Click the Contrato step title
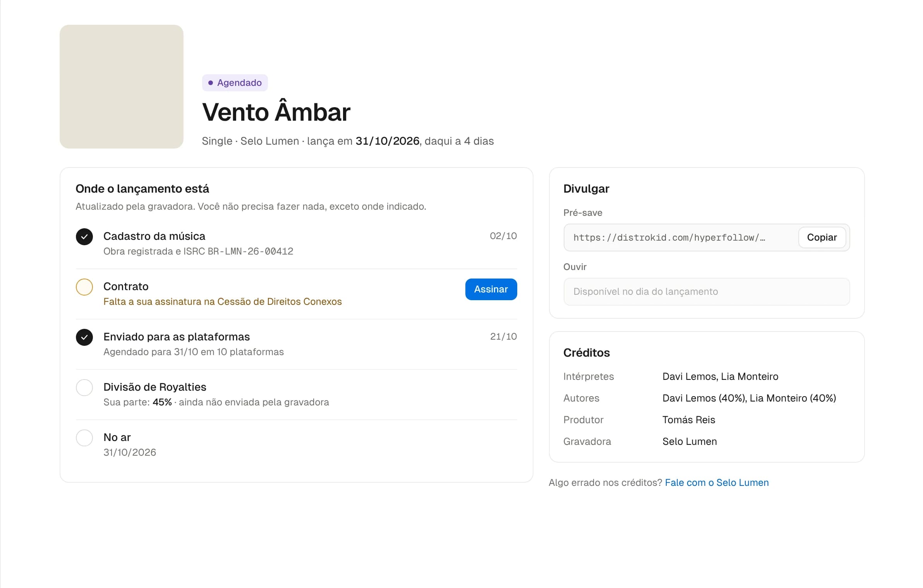 (126, 286)
